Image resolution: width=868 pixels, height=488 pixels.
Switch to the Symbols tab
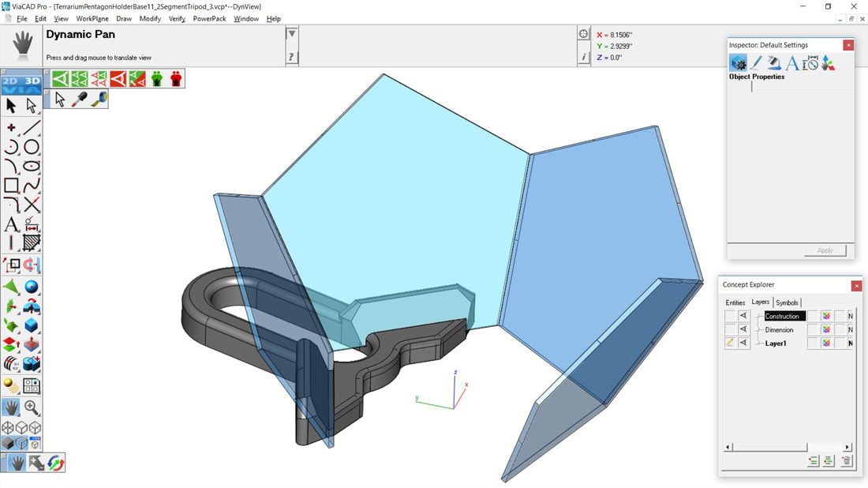point(787,302)
